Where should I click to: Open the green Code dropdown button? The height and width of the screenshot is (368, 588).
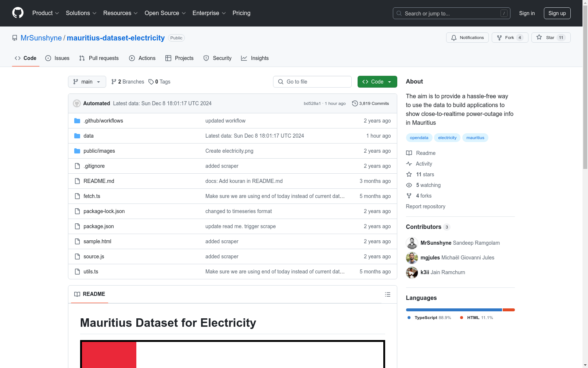[377, 82]
